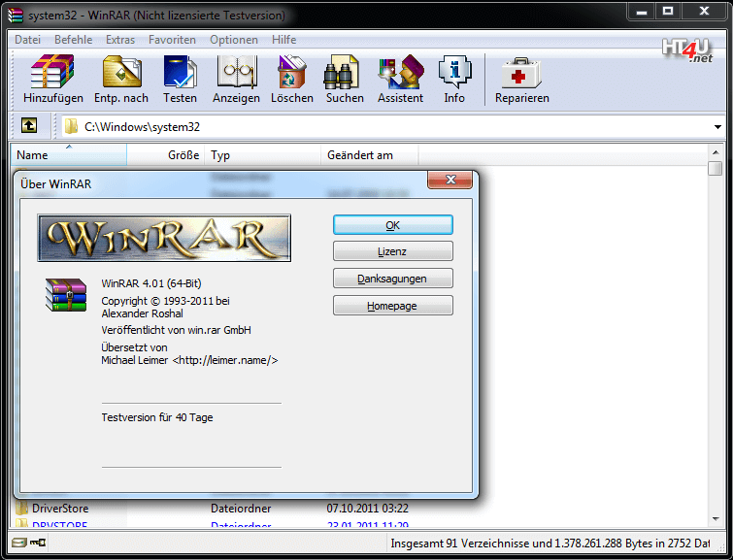Go up one folder level

pos(29,125)
